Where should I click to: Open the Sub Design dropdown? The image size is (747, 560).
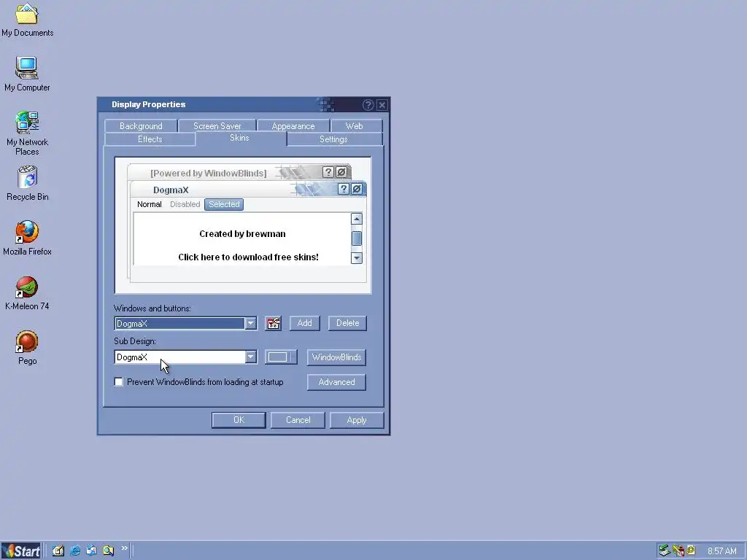[x=251, y=357]
